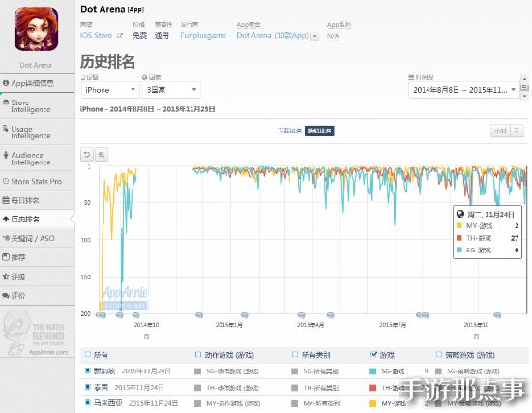532x413 pixels.
Task: Click the globe icon in chart tooltip
Action: [460, 214]
